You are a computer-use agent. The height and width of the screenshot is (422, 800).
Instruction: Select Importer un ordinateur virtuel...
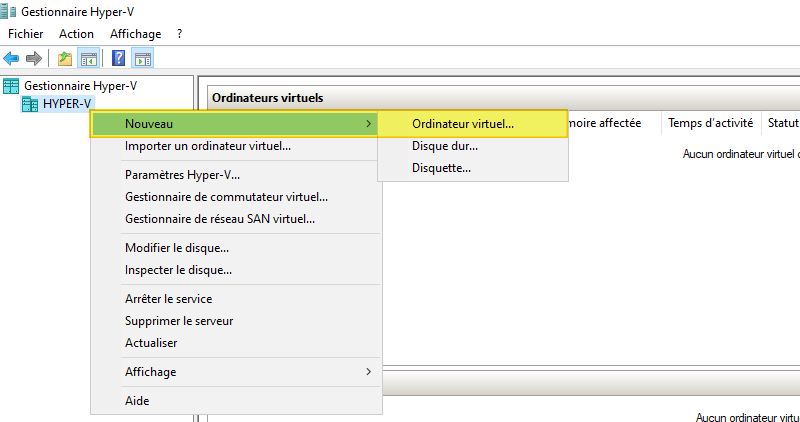point(208,146)
